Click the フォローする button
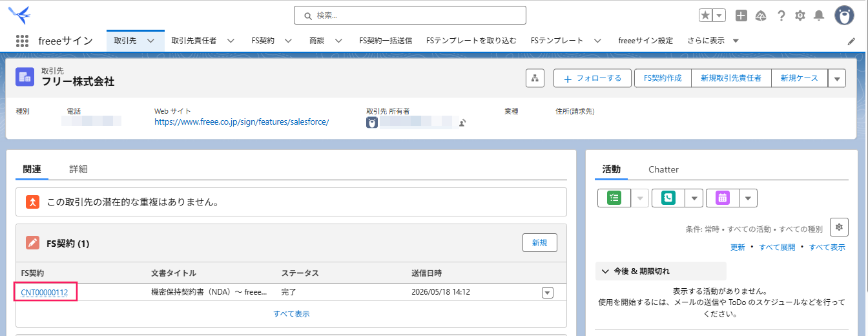 592,78
